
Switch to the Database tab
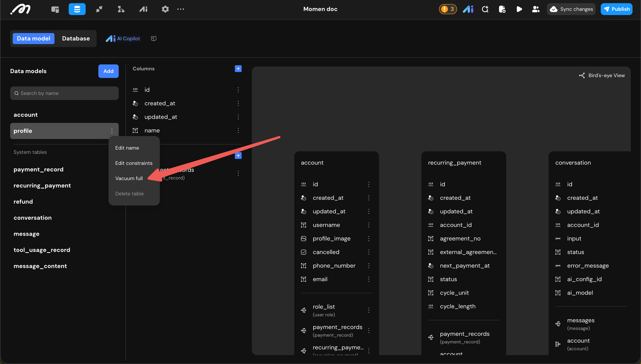[76, 39]
